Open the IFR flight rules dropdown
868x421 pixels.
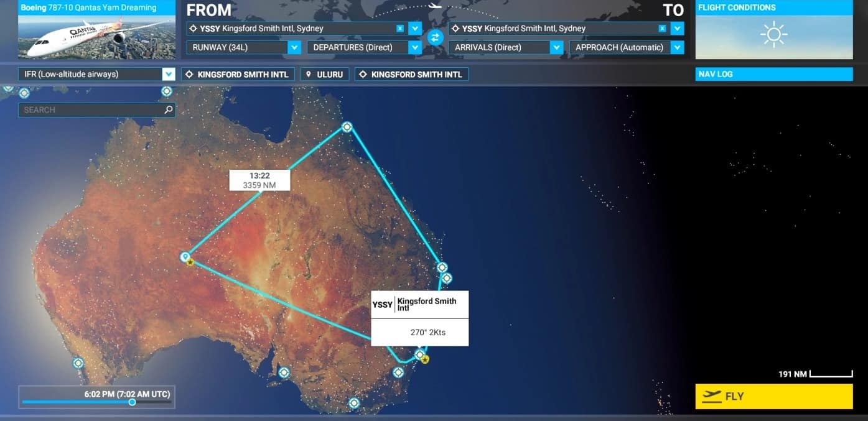coord(168,74)
